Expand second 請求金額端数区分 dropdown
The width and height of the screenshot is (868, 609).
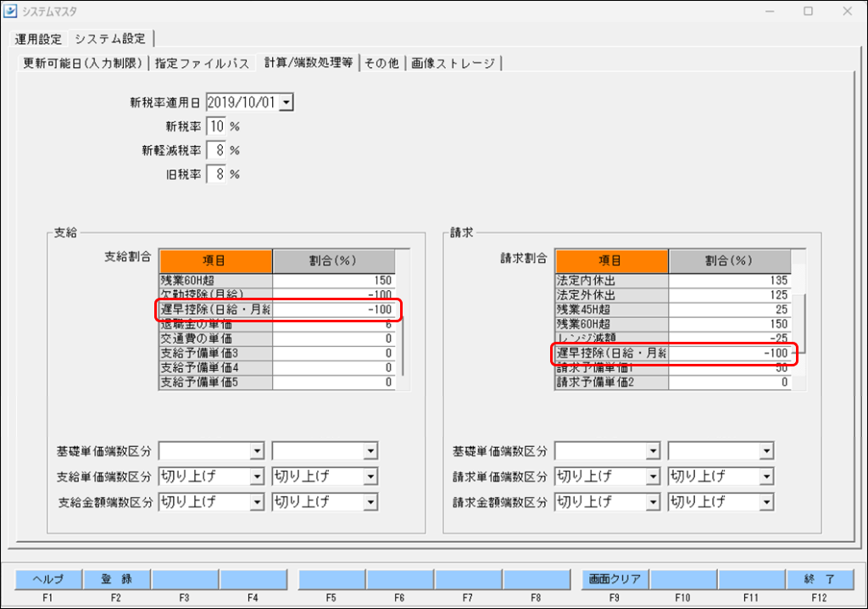(766, 502)
